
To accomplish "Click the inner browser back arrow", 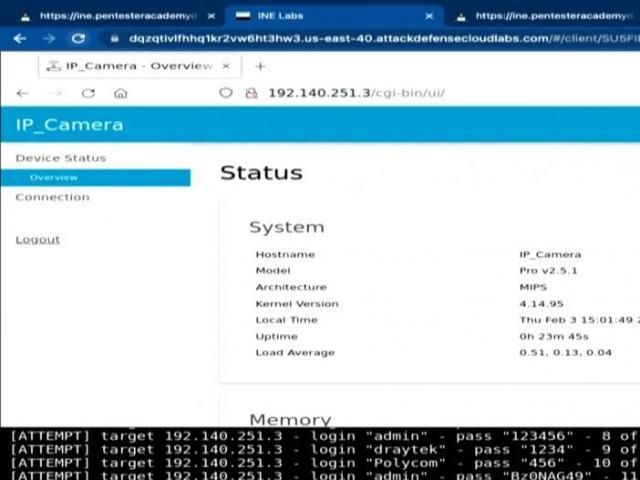I will pyautogui.click(x=23, y=93).
